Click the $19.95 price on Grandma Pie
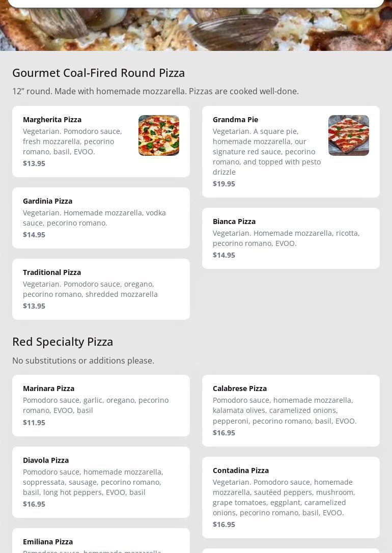The image size is (392, 553). pyautogui.click(x=224, y=184)
